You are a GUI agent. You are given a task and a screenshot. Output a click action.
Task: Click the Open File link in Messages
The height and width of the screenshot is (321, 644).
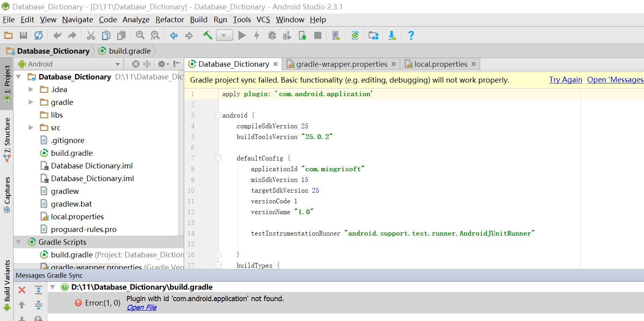[x=142, y=307]
